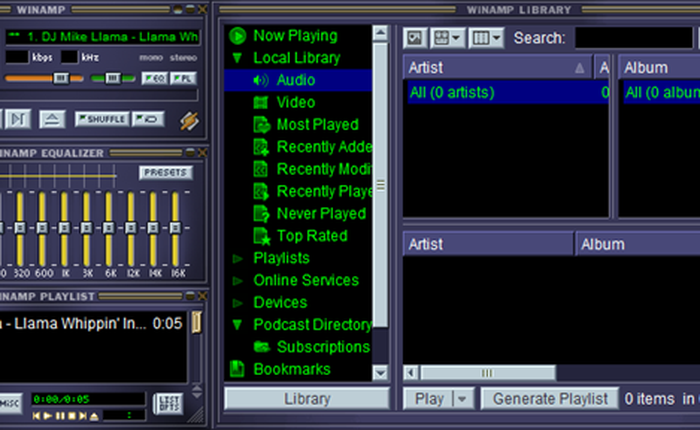The image size is (700, 430).
Task: Open the Subscriptions folder icon
Action: point(262,347)
